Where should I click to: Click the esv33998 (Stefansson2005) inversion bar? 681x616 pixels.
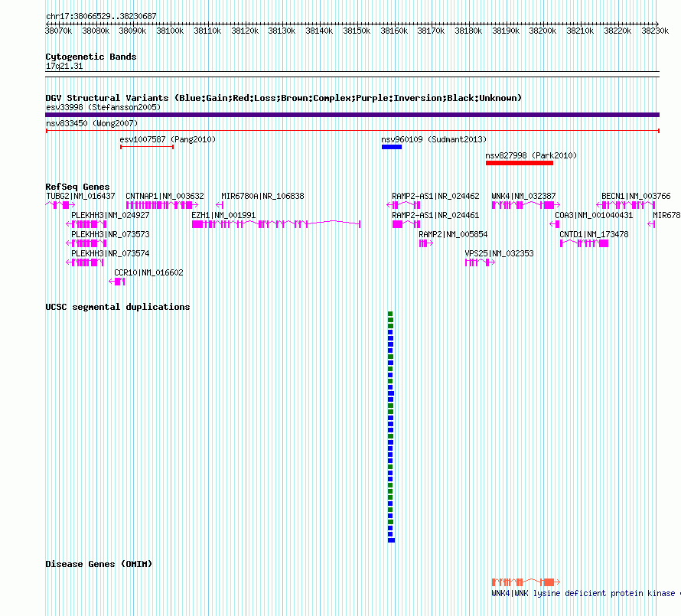[x=352, y=115]
